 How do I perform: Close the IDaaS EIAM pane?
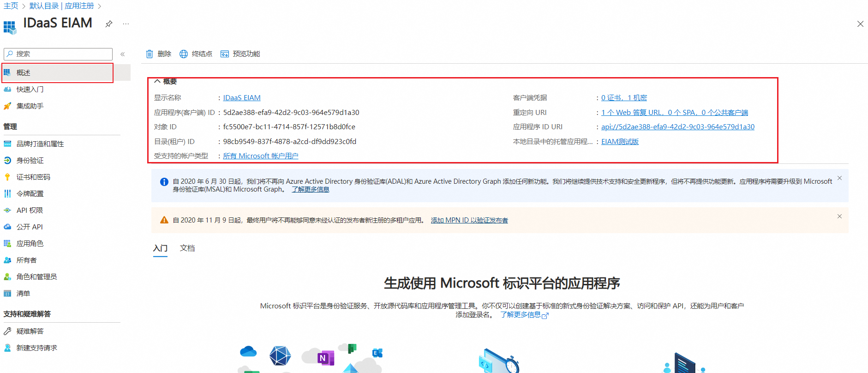(860, 24)
